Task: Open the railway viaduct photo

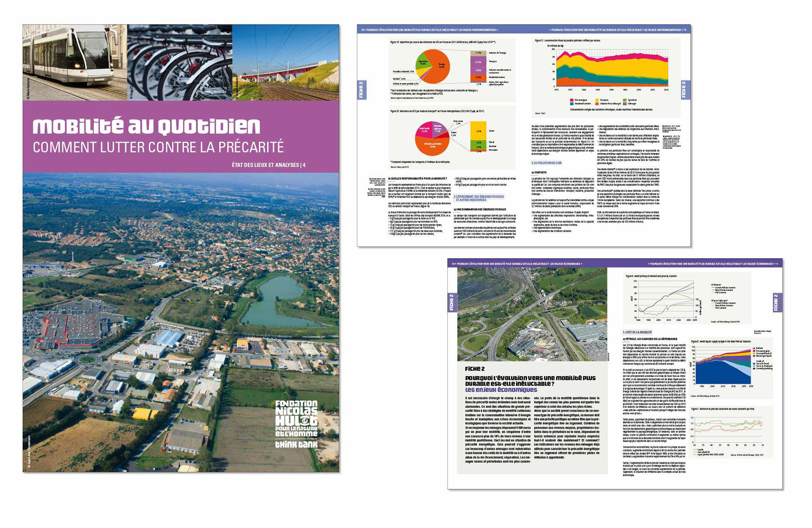Action: (x=285, y=62)
